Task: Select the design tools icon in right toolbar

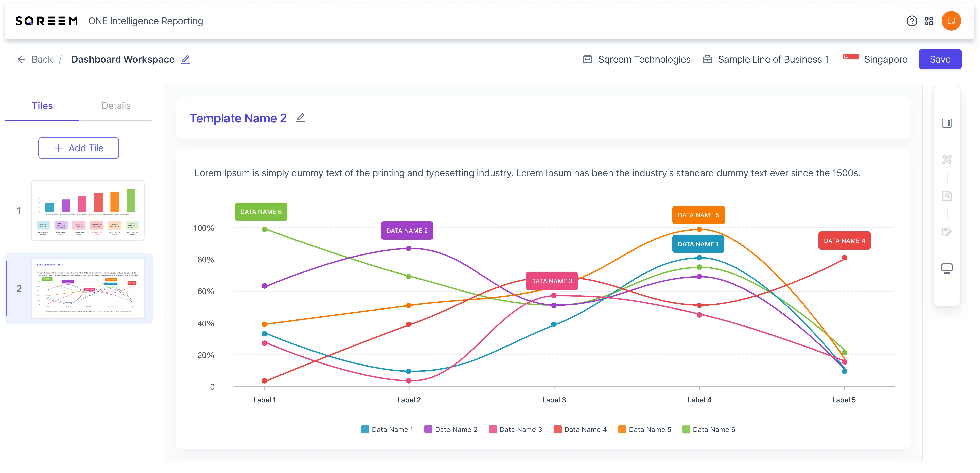Action: pos(947,159)
